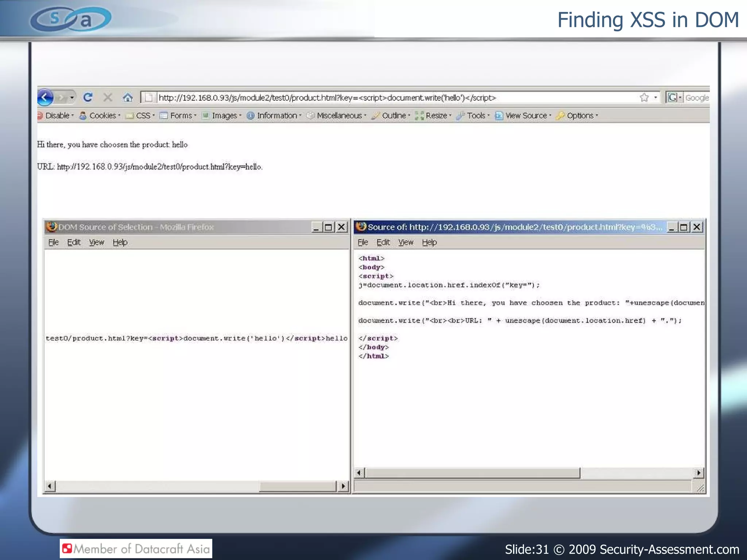Click horizontal scrollbar thumb in DOM Source window

pos(297,486)
